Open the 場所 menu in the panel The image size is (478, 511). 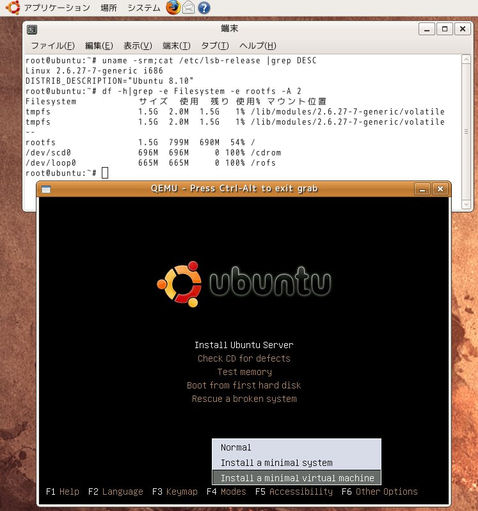click(x=109, y=8)
